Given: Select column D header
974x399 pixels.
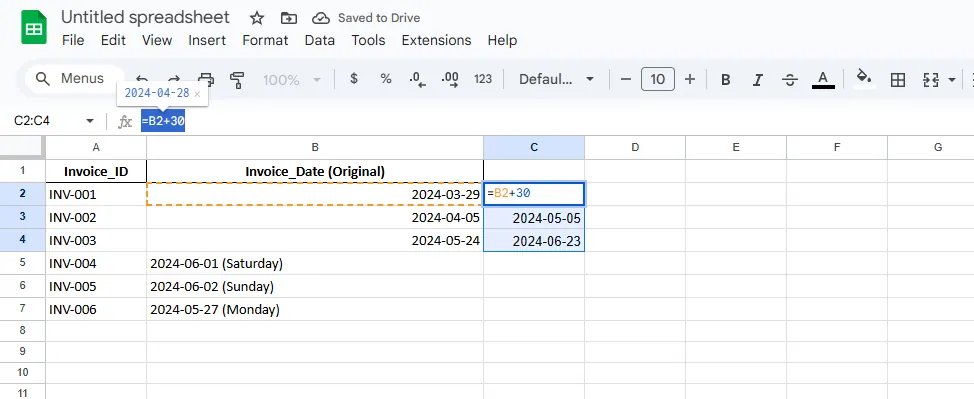Looking at the screenshot, I should click(x=635, y=147).
